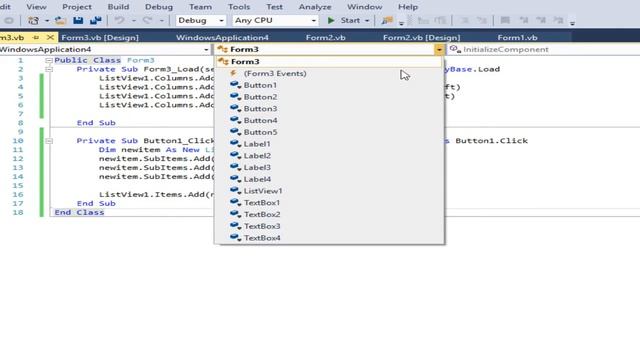Choose Button1 from the dropdown list
This screenshot has height=360, width=640.
[x=329, y=85]
